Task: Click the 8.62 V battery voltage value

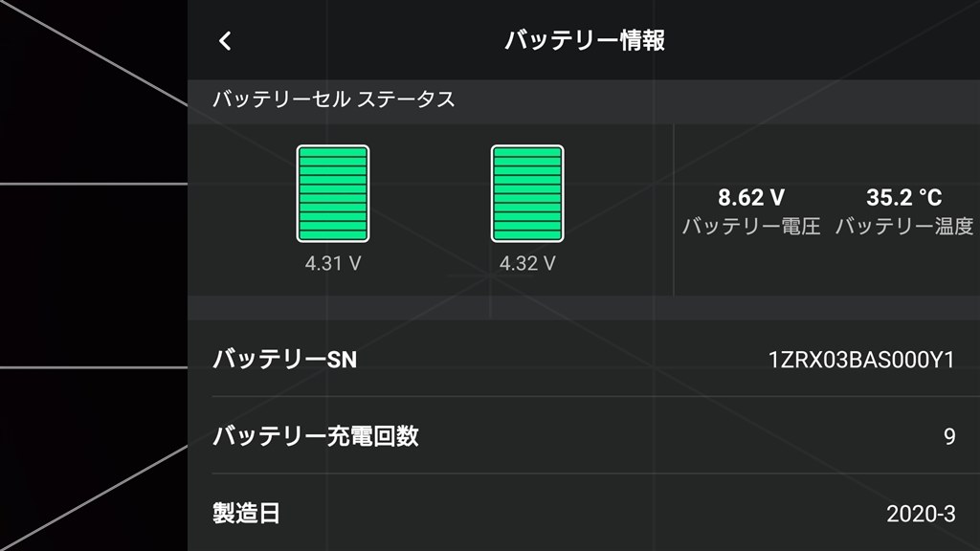Action: pos(751,197)
